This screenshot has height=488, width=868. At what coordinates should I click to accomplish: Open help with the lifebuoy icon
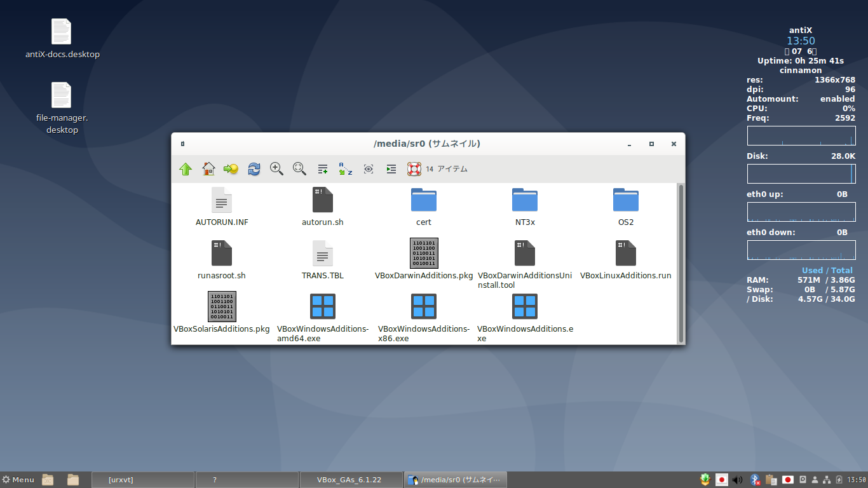coord(414,169)
